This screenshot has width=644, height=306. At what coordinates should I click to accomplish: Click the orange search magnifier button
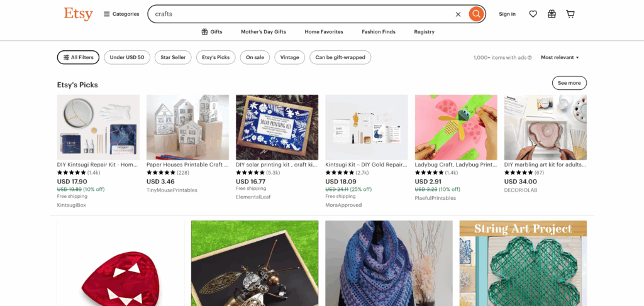tap(475, 14)
